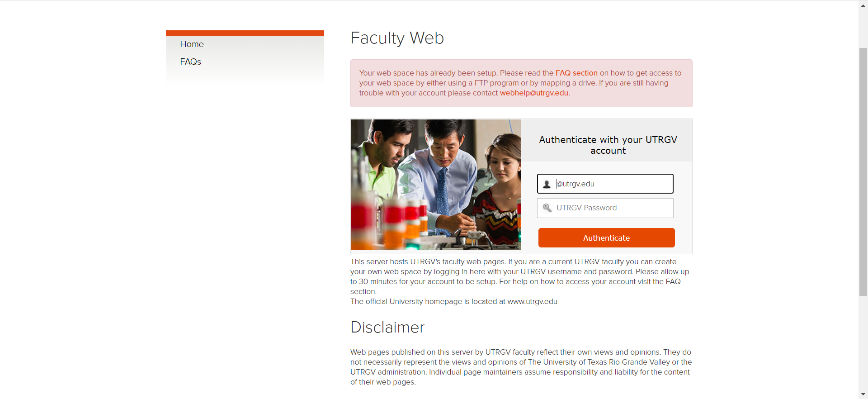Click the faculty and students photo
868x399 pixels.
click(436, 185)
